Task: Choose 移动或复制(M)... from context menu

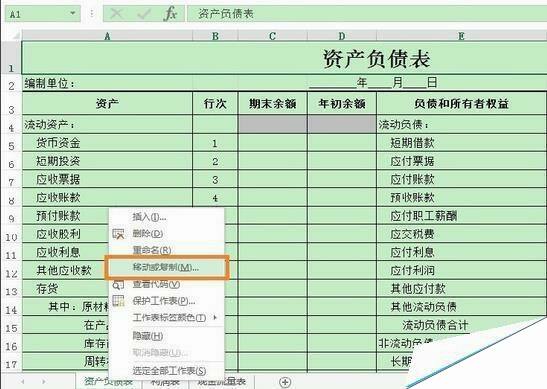Action: (x=167, y=268)
